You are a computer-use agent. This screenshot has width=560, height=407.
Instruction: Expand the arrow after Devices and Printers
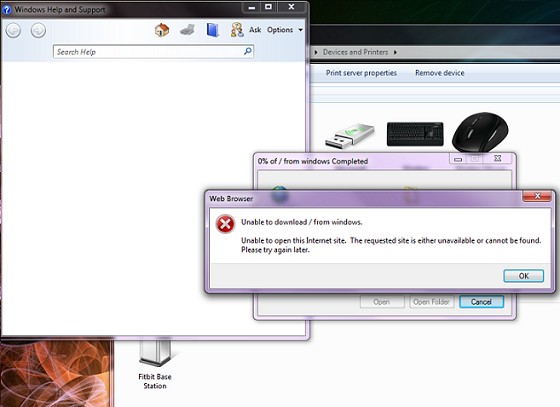click(395, 52)
